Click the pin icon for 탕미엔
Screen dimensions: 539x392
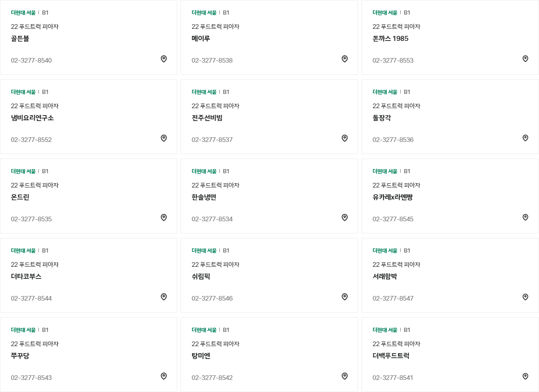[x=345, y=376]
